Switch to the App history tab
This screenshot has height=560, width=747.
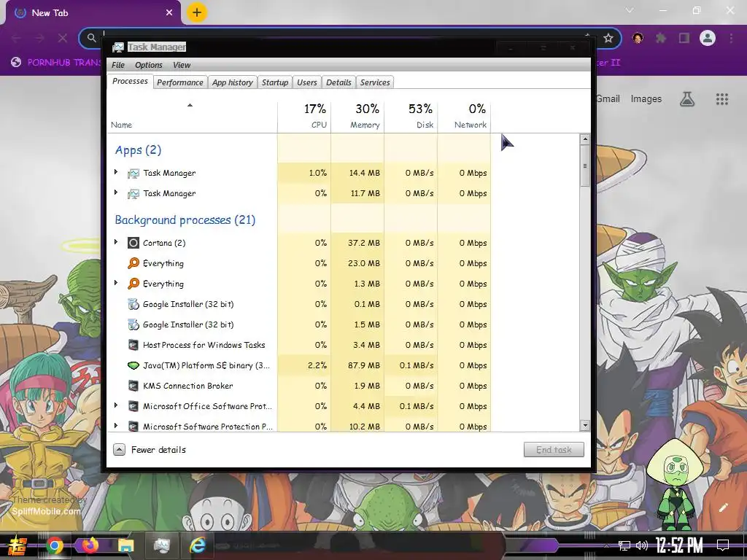[233, 82]
